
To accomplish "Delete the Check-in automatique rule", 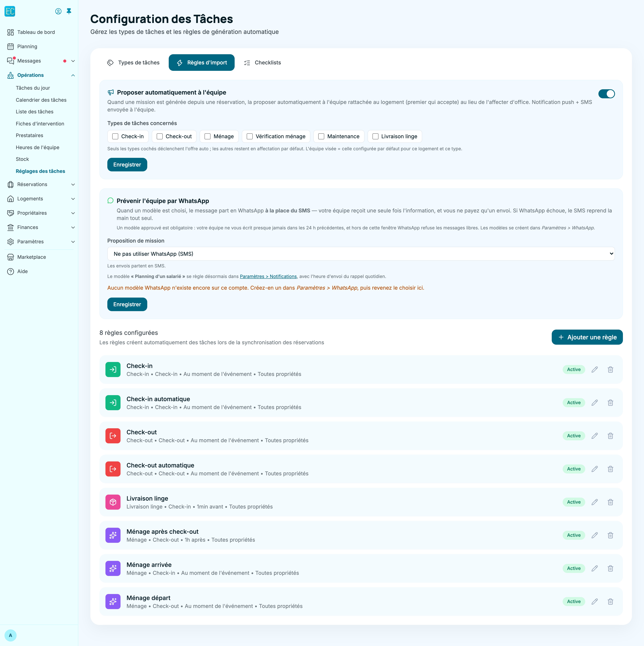I will [610, 403].
